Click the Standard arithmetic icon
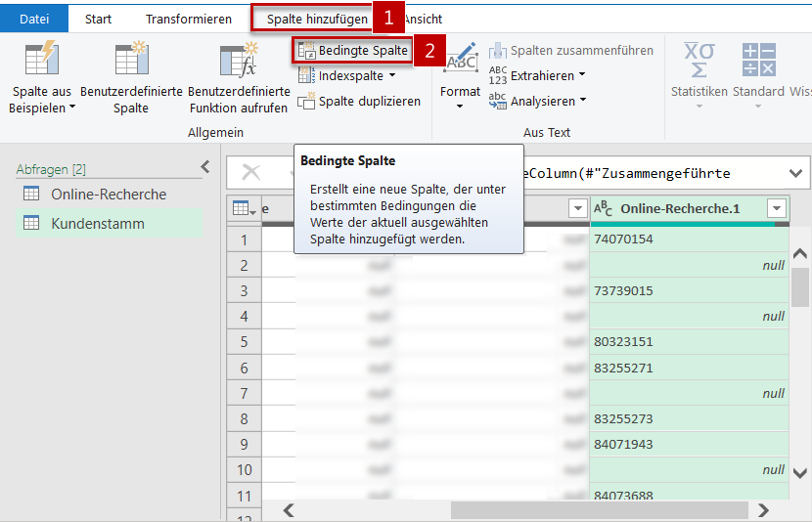 pyautogui.click(x=758, y=60)
